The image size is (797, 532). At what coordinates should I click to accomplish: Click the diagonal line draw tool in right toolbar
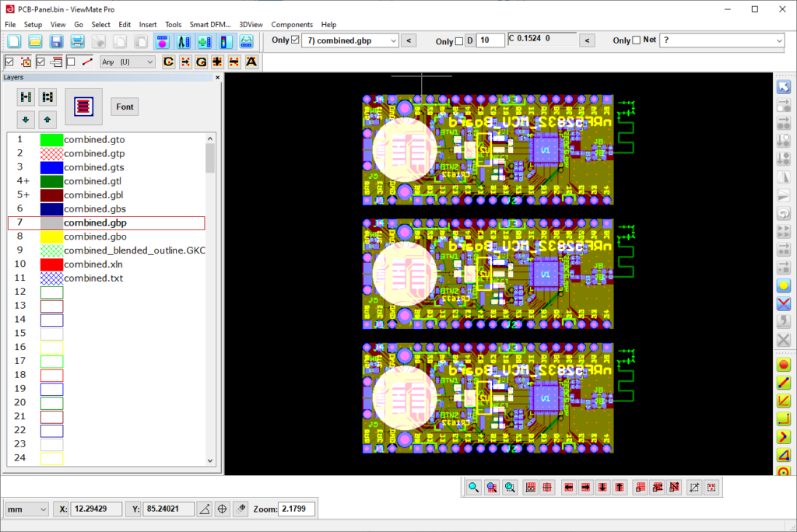(784, 383)
